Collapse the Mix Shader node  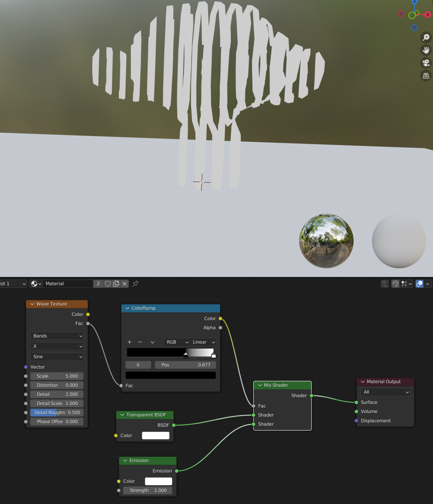point(260,385)
